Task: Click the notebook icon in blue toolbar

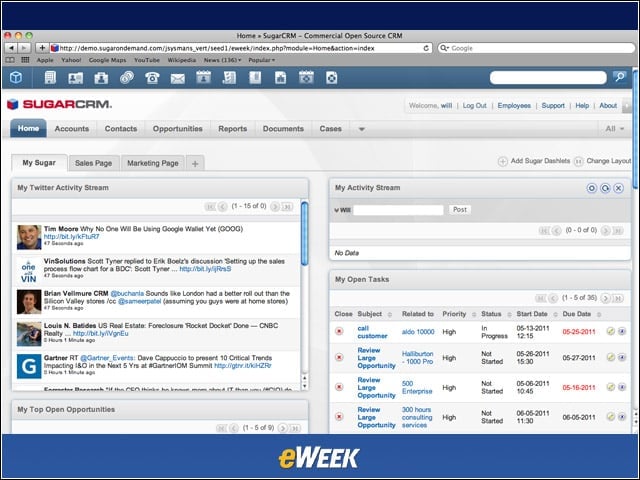Action: [x=255, y=78]
